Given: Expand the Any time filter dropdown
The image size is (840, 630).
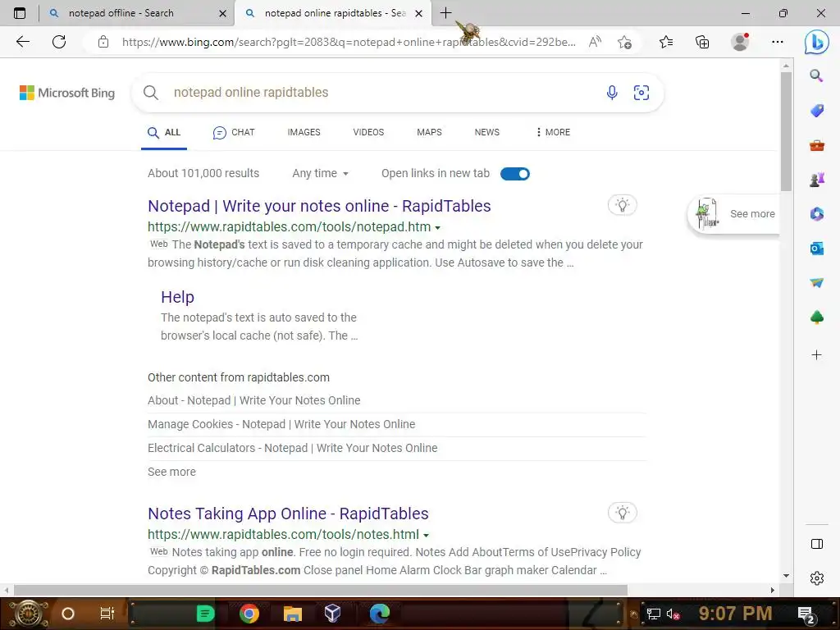Looking at the screenshot, I should pyautogui.click(x=321, y=173).
